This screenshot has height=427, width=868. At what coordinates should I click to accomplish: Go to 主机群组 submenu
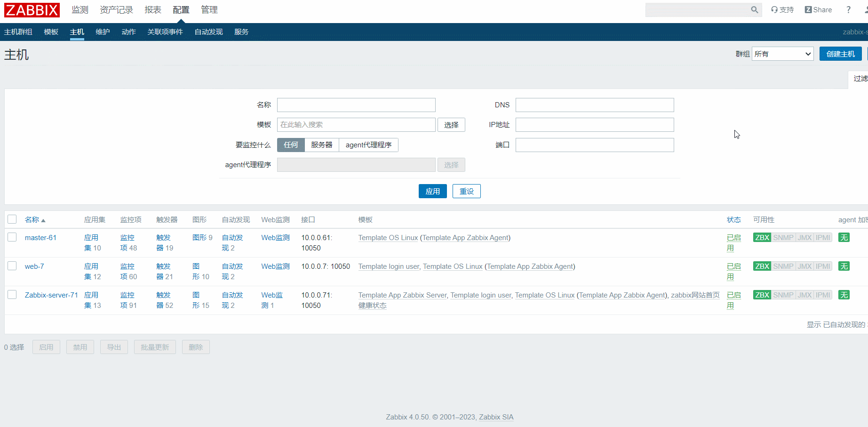coord(18,32)
